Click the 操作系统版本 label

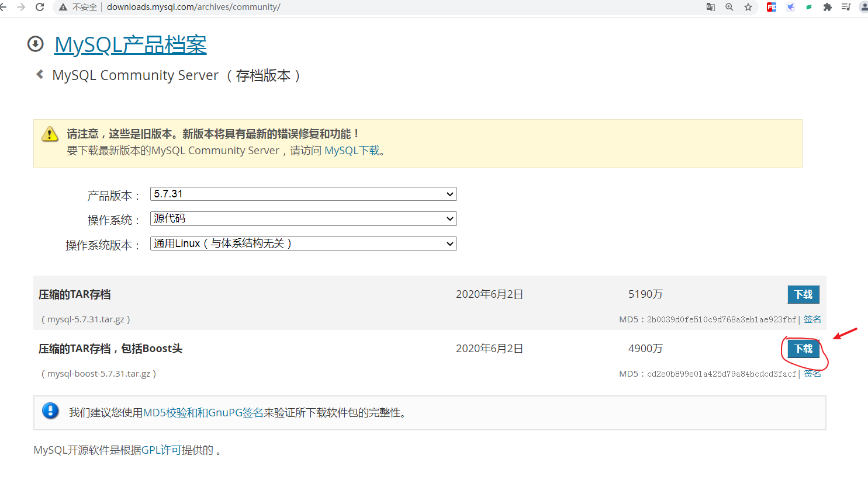coord(103,245)
